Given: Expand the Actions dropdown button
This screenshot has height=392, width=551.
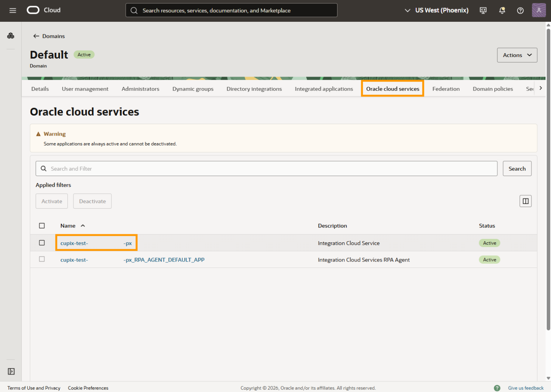Looking at the screenshot, I should (517, 55).
